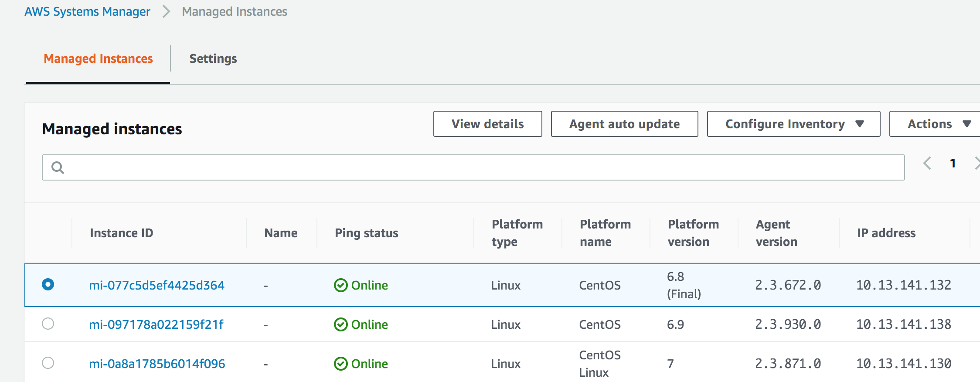
Task: Click the Managed instances panel heading
Action: [112, 129]
